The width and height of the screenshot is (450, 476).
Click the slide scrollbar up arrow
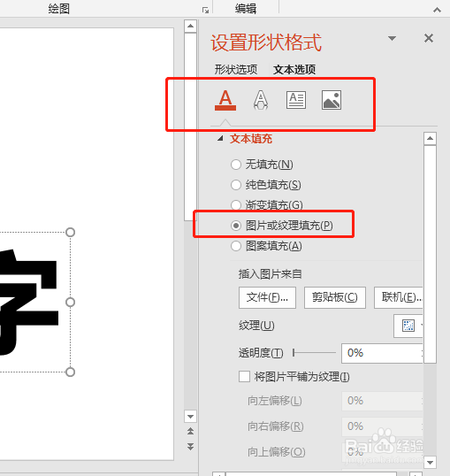(190, 27)
